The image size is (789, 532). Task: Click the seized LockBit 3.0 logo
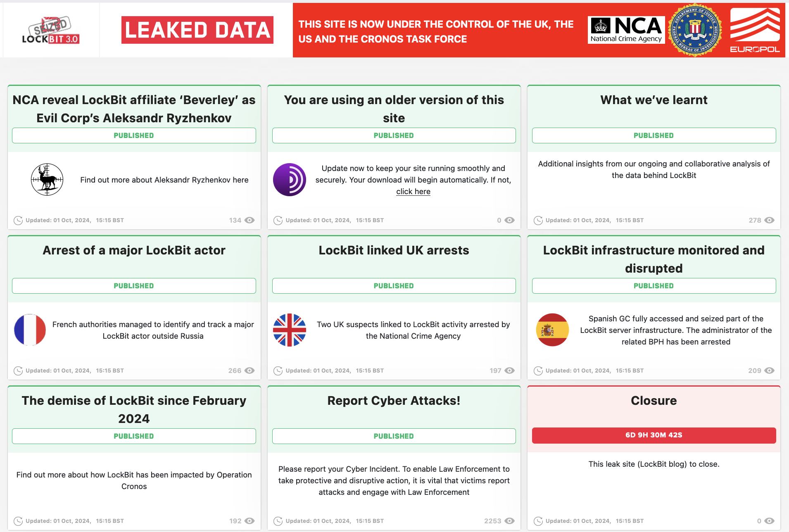coord(51,30)
